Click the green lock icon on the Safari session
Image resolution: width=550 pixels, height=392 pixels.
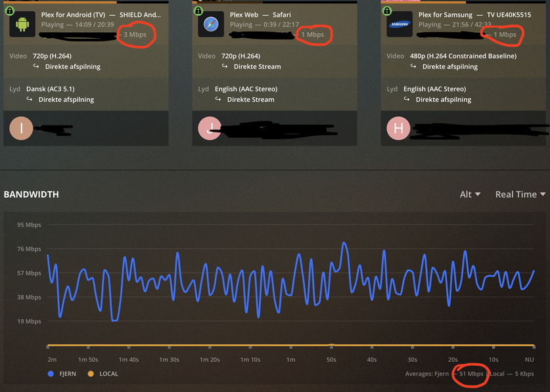pos(198,11)
